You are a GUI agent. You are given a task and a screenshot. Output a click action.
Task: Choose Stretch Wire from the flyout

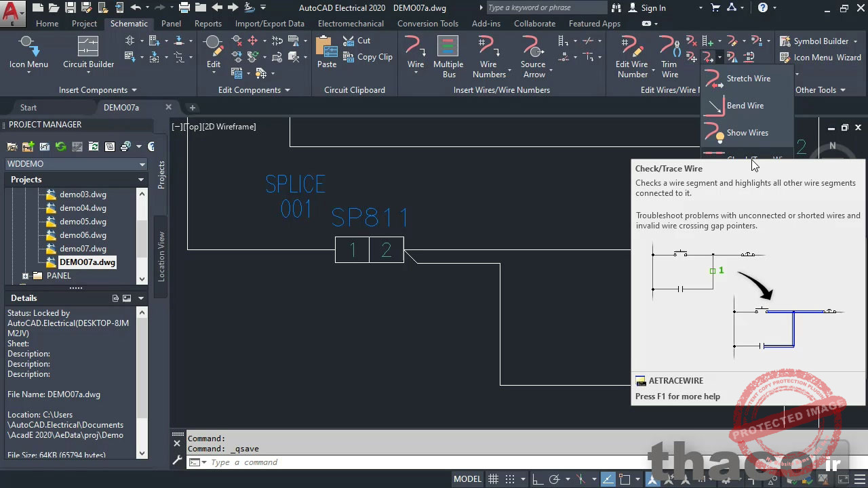[x=747, y=79]
